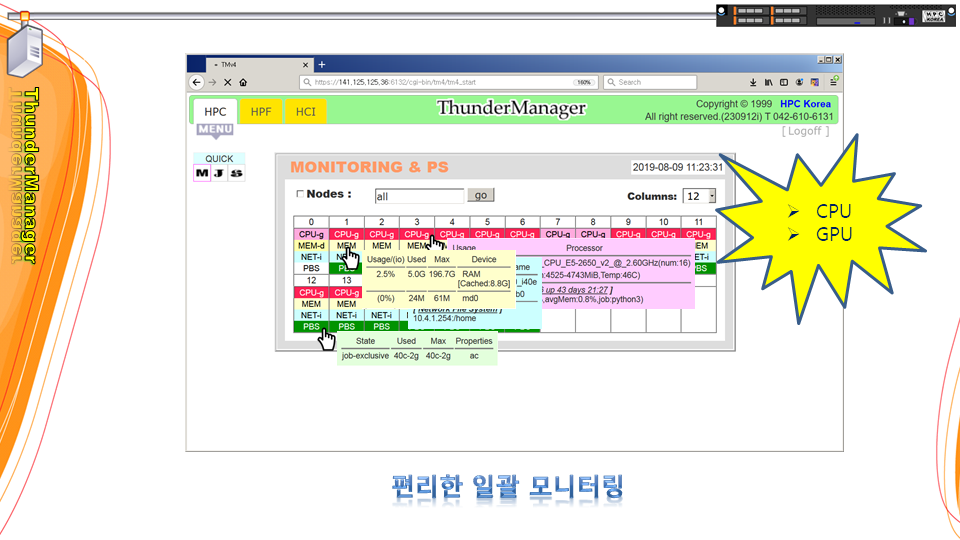
Task: Click the timestamp 2019-08-09 11:23:31
Action: (x=678, y=167)
